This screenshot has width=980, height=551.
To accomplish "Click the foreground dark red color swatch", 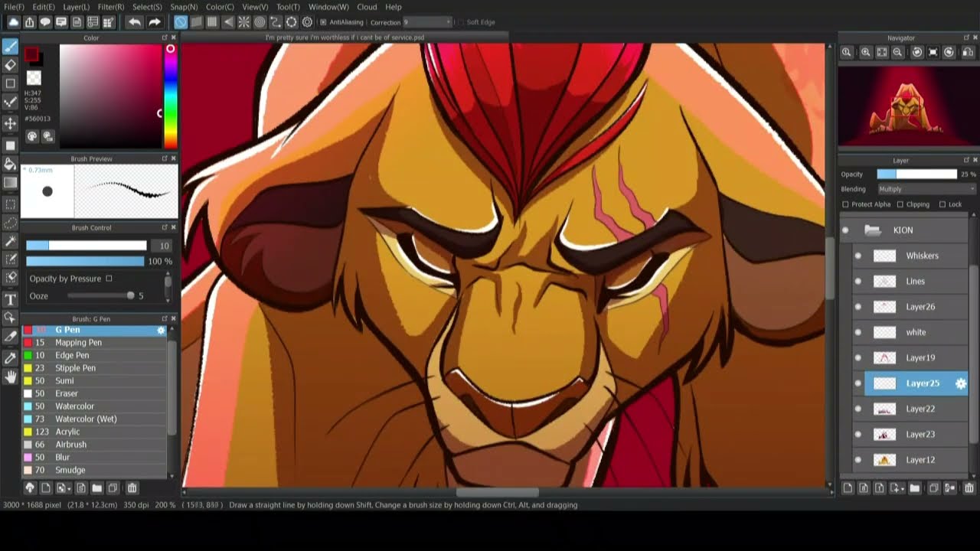I will 31,54.
